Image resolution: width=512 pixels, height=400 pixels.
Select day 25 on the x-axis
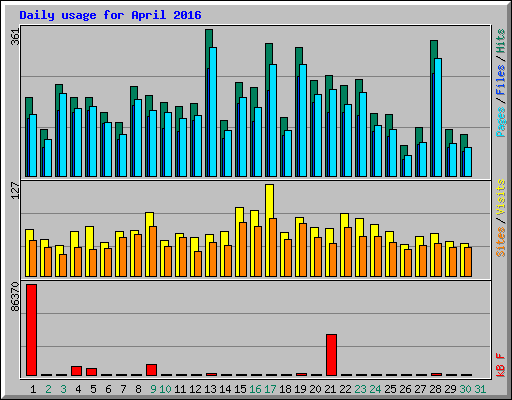click(390, 389)
